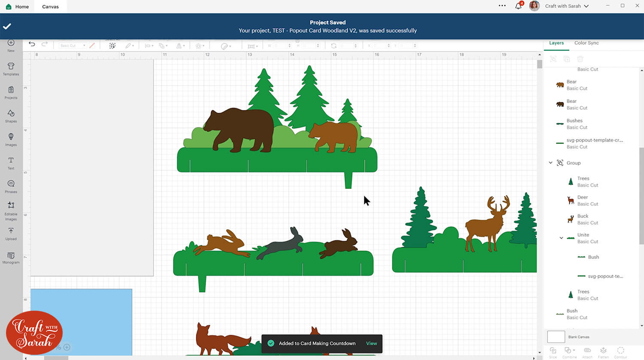Open the Templates panel
The height and width of the screenshot is (360, 644).
click(x=11, y=69)
